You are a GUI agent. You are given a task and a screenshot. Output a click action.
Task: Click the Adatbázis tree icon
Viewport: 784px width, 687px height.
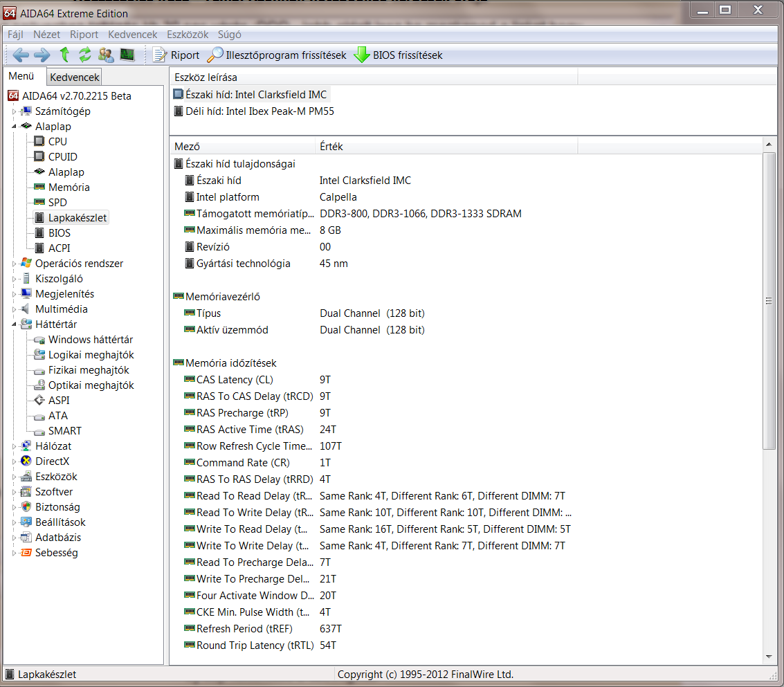coord(26,538)
